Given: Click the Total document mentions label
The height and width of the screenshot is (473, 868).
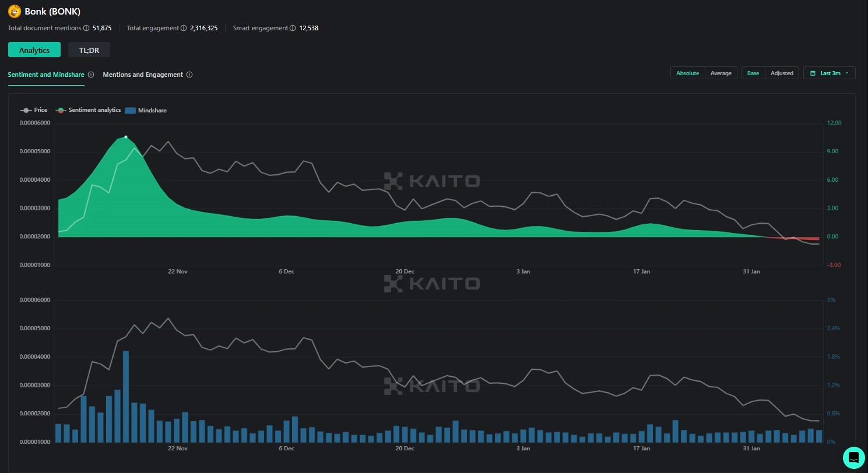Looking at the screenshot, I should click(45, 28).
